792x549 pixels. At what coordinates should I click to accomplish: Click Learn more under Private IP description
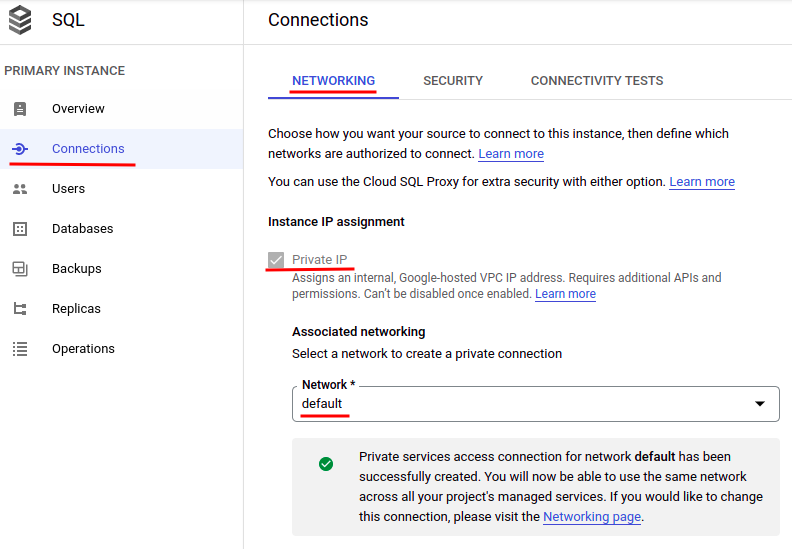[x=565, y=294]
